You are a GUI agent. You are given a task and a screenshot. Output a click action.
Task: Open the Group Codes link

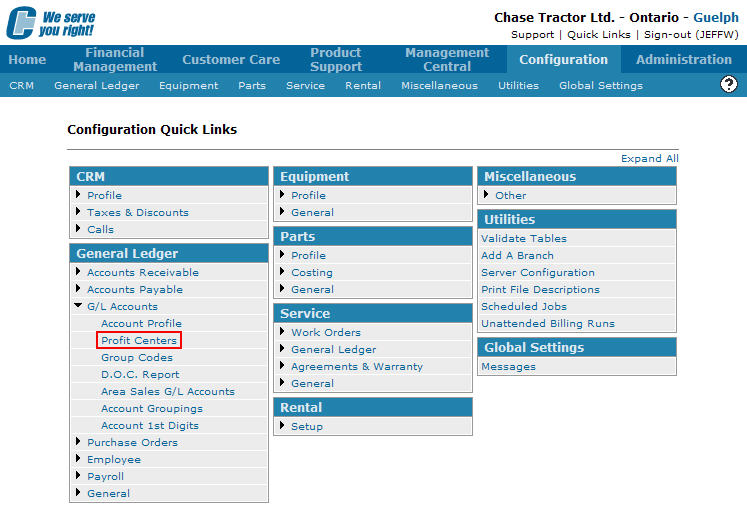coord(137,357)
